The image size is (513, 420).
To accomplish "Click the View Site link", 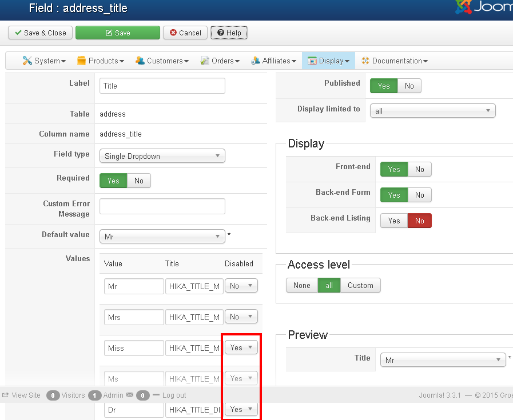I will 26,395.
